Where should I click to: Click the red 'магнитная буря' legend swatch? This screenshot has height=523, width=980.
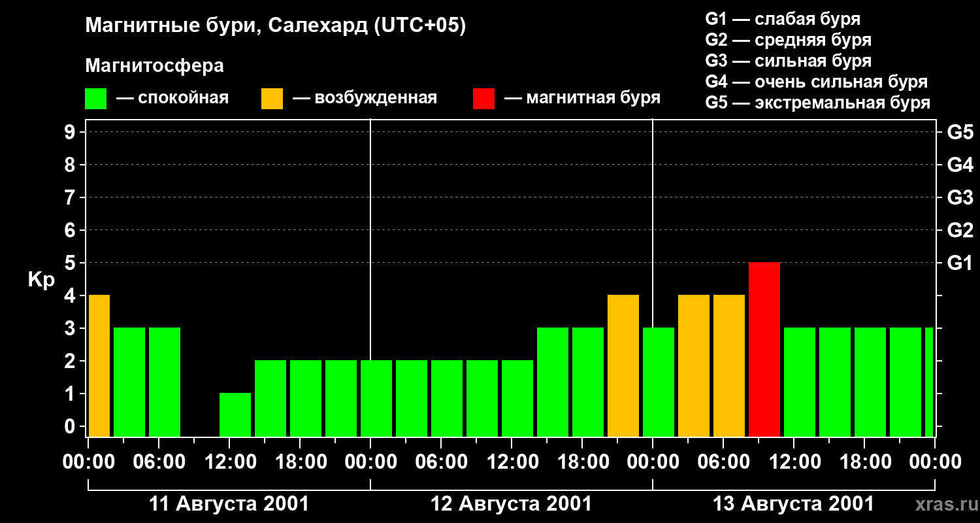click(x=483, y=99)
